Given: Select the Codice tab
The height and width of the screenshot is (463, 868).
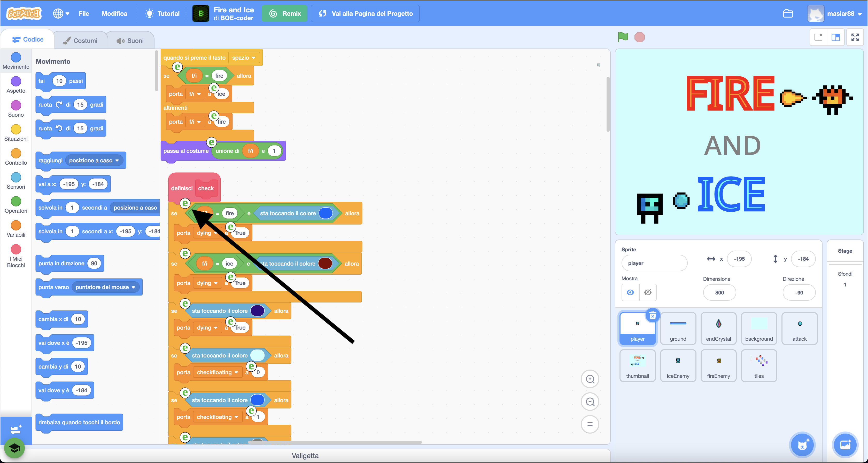Looking at the screenshot, I should 28,40.
